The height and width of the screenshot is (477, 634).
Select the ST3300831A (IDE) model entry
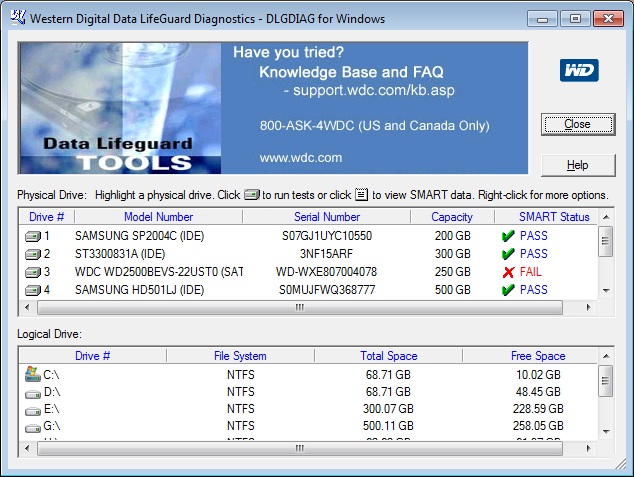120,254
